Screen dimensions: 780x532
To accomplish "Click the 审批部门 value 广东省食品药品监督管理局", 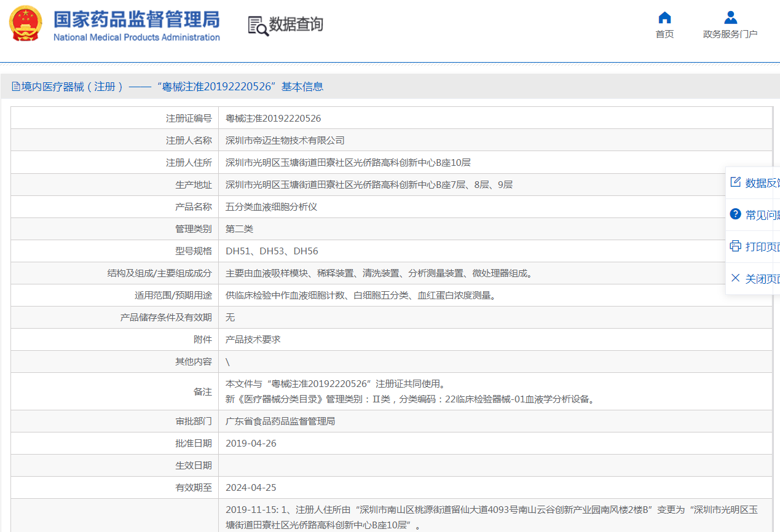I will (x=280, y=421).
